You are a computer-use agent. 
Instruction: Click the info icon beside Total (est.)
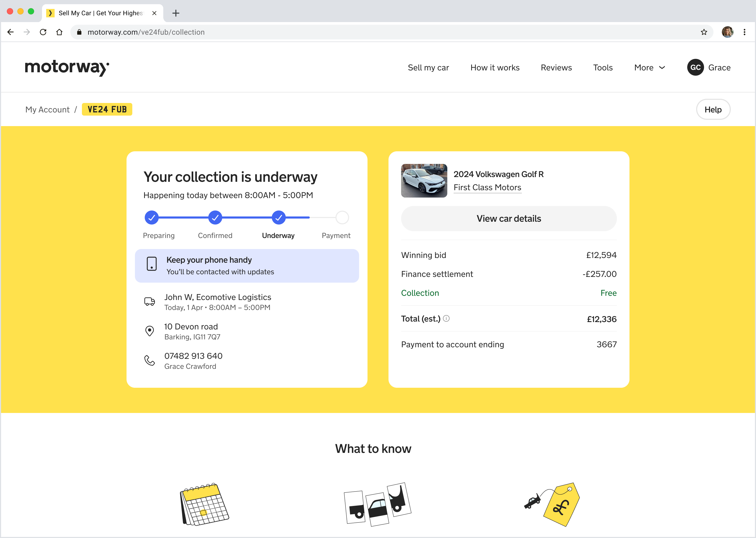tap(446, 318)
